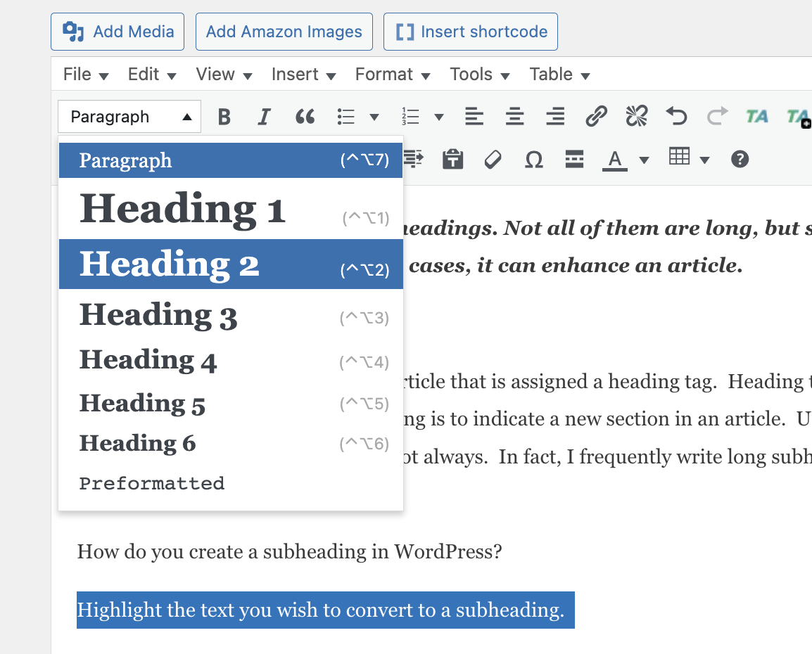Screen dimensions: 812x654
Task: Choose Paragraph in the format list
Action: (231, 160)
